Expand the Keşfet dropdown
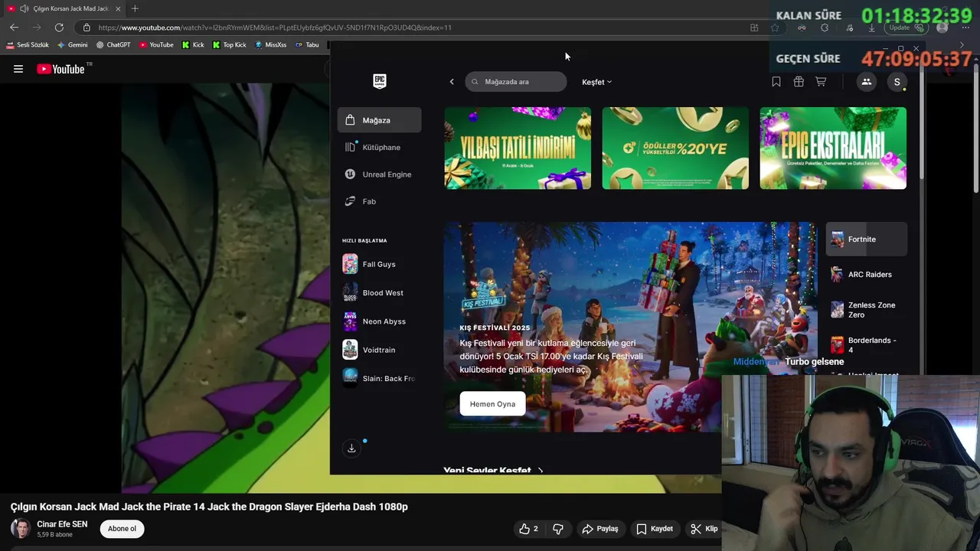 (596, 82)
